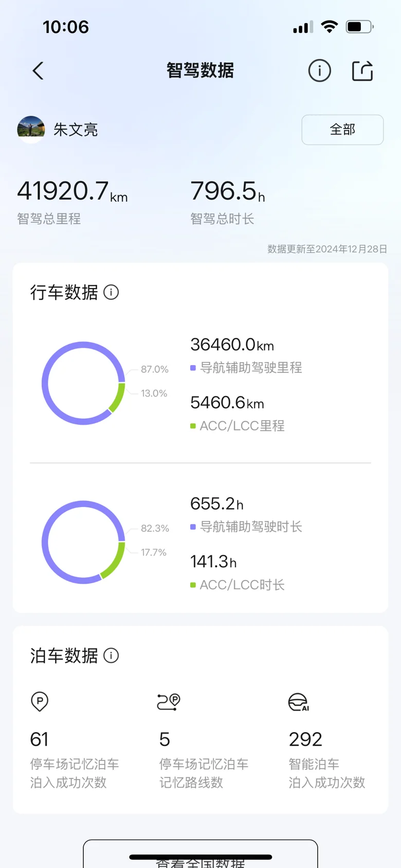This screenshot has height=868, width=401.
Task: Tap the info icon beside 泊车数据
Action: tap(111, 656)
